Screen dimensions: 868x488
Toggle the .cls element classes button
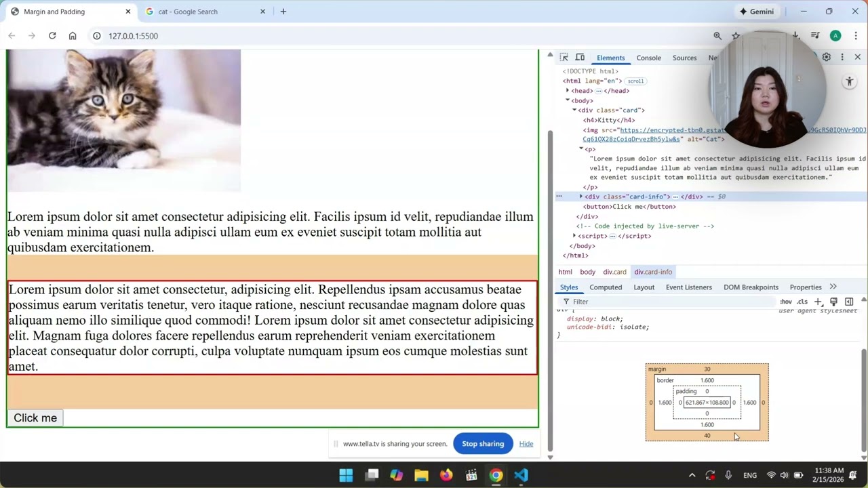(802, 302)
